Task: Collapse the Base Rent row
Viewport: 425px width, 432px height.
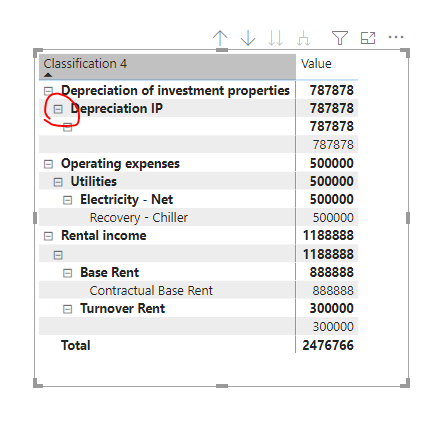Action: point(67,273)
